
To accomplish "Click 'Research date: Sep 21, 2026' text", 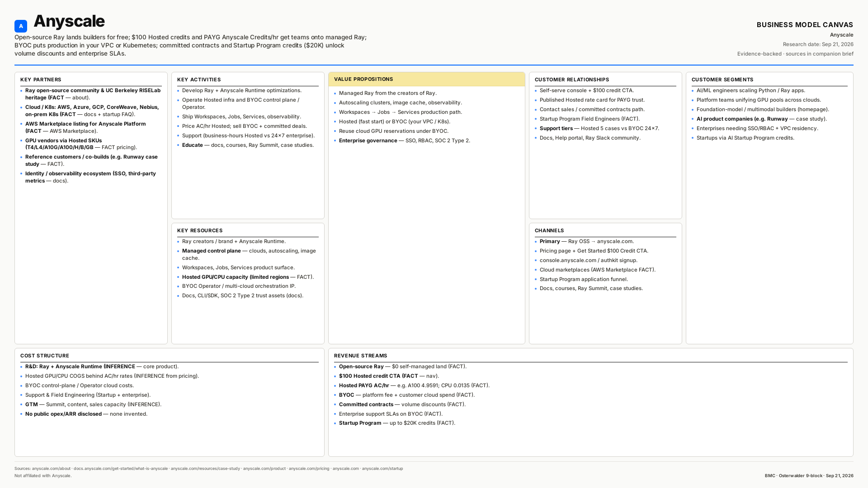I will (x=818, y=44).
